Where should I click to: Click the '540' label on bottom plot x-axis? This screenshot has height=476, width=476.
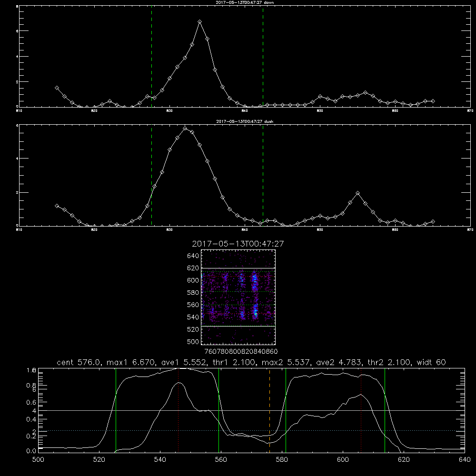tap(160, 460)
